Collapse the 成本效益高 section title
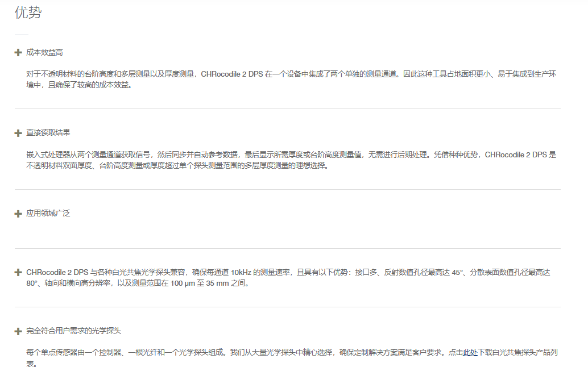Screen dimensions: 588x384 [44, 52]
